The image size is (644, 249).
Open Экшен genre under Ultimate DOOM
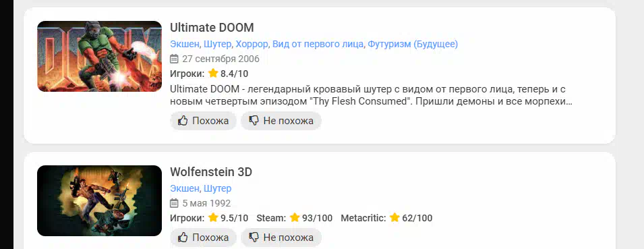tap(185, 44)
